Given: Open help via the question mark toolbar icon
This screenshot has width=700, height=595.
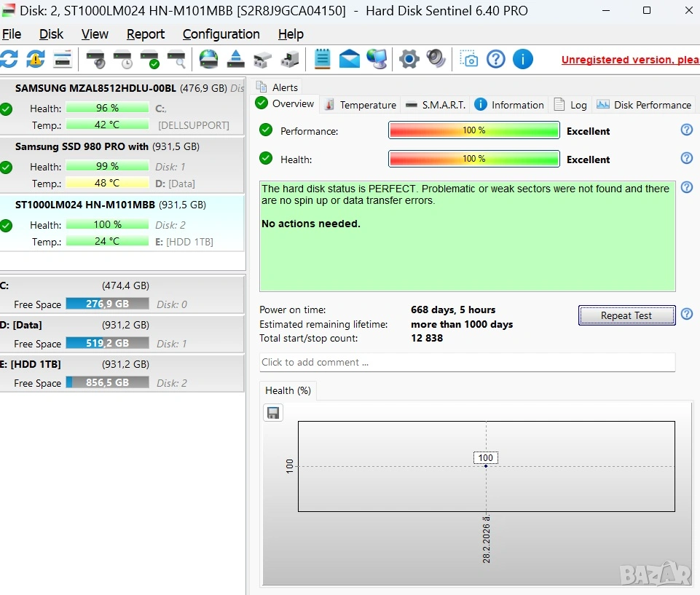Looking at the screenshot, I should [496, 59].
